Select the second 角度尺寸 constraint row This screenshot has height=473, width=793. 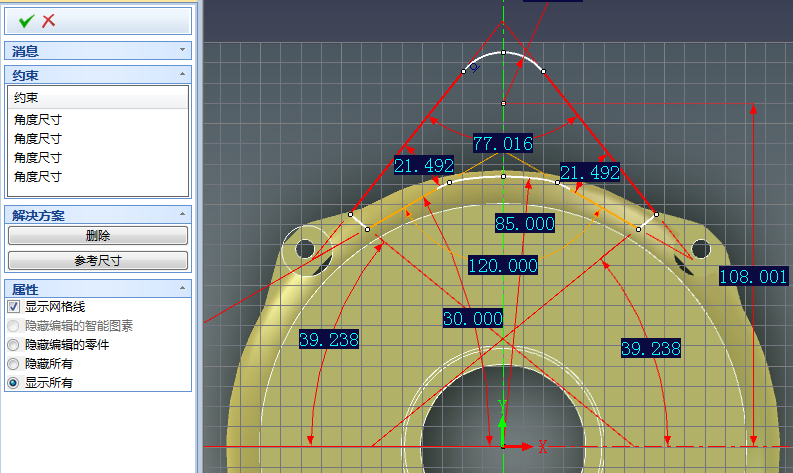click(x=98, y=139)
